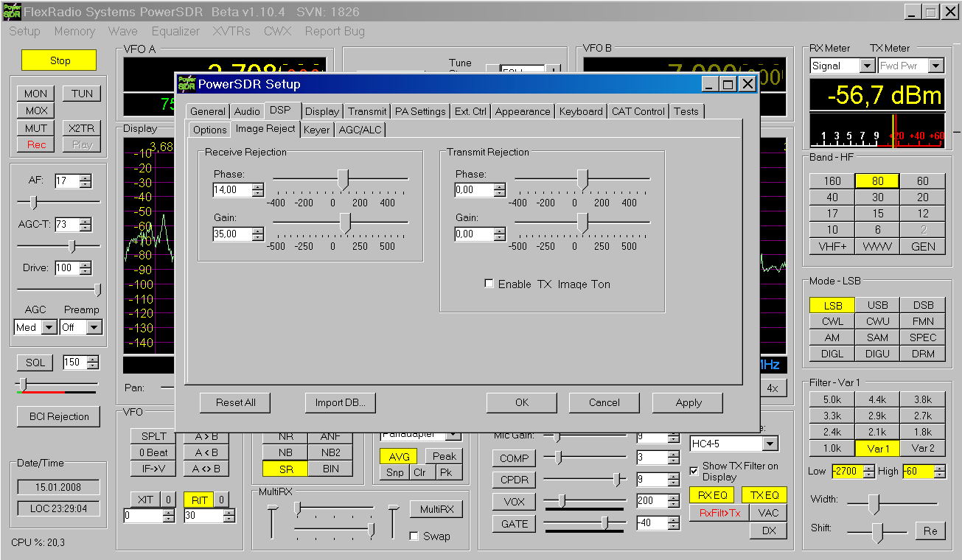The width and height of the screenshot is (962, 560).
Task: Check the MultiRX Swap checkbox
Action: point(414,536)
